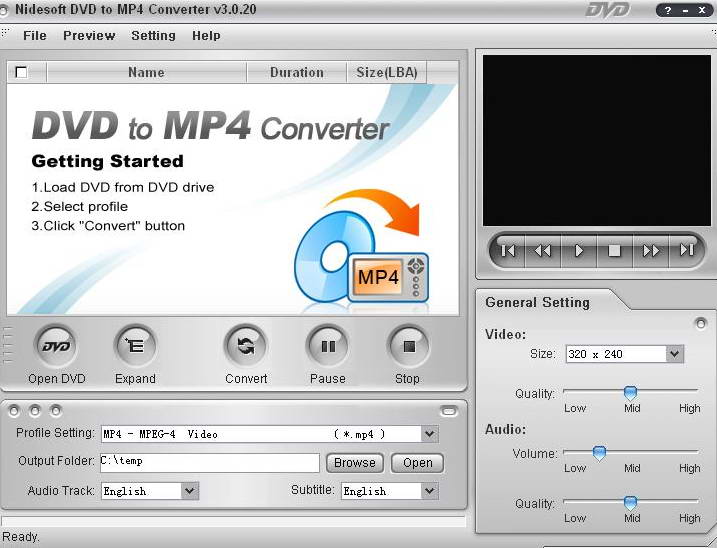The height and width of the screenshot is (548, 717).
Task: Skip to previous chapter in preview
Action: point(508,251)
